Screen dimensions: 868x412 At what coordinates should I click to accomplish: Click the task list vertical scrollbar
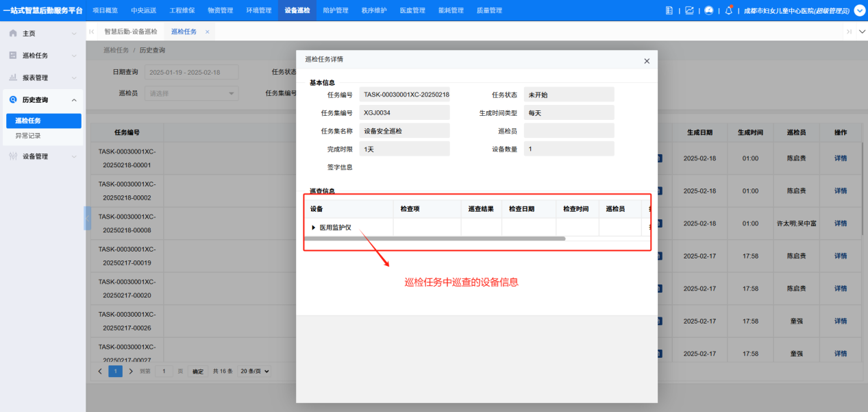(x=863, y=189)
